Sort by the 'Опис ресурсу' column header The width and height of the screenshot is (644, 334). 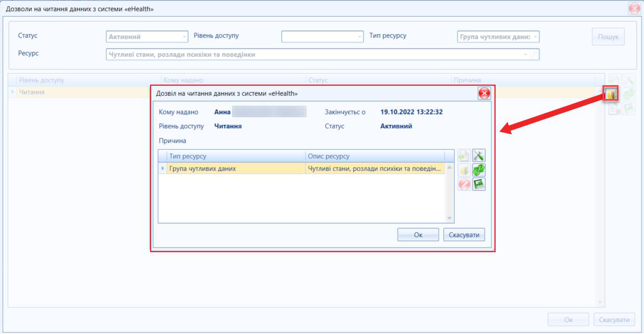(375, 156)
